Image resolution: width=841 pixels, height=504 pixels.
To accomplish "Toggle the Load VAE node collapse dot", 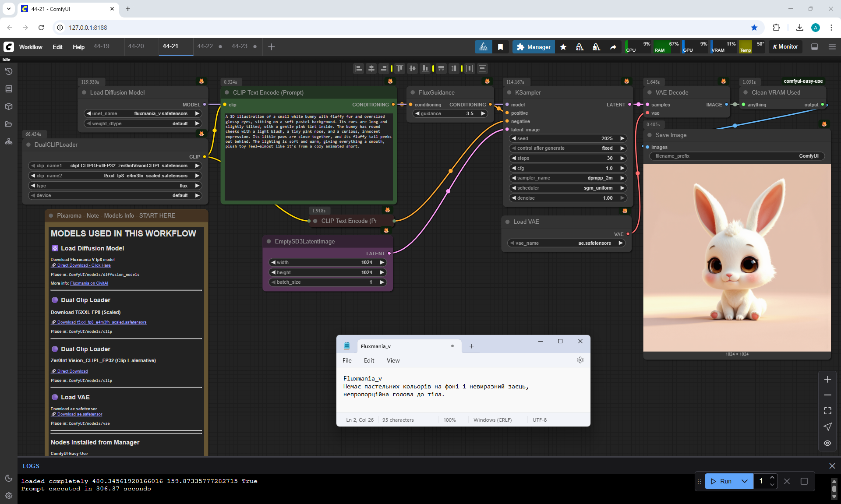I will [x=508, y=222].
